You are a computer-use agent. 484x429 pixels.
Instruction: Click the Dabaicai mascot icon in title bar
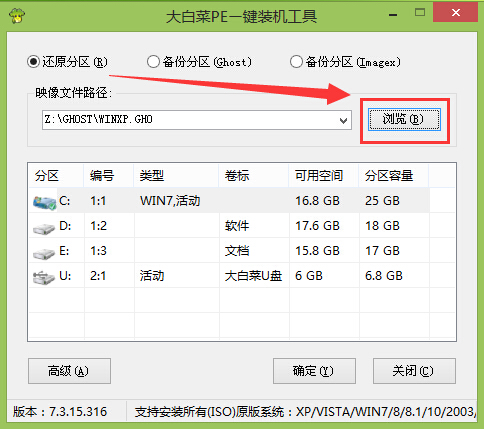(17, 15)
